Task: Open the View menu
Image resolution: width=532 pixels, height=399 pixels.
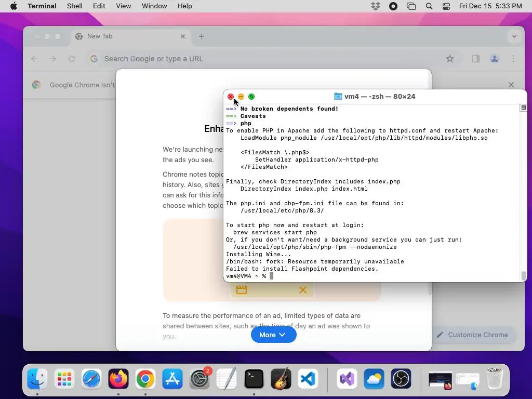Action: (124, 6)
